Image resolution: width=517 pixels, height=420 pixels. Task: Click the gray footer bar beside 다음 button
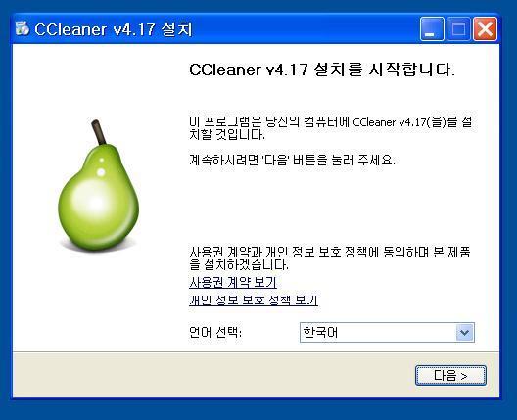pyautogui.click(x=213, y=375)
